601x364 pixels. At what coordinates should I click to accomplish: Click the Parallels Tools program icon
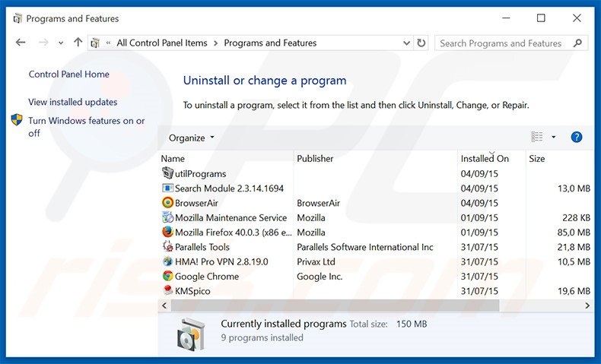[167, 246]
